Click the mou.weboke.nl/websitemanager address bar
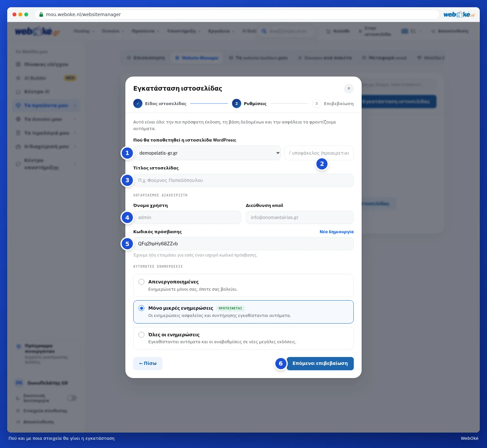The height and width of the screenshot is (448, 487). coord(237,14)
